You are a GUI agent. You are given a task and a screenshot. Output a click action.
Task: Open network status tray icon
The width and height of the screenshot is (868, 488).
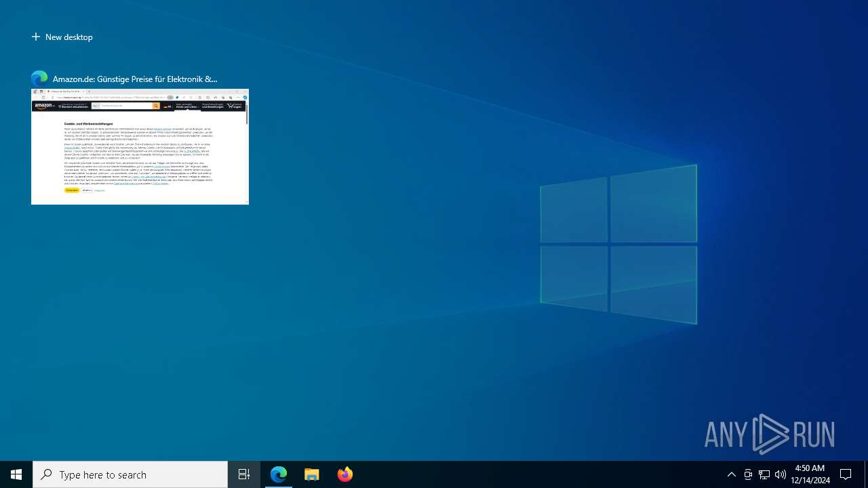(x=764, y=474)
